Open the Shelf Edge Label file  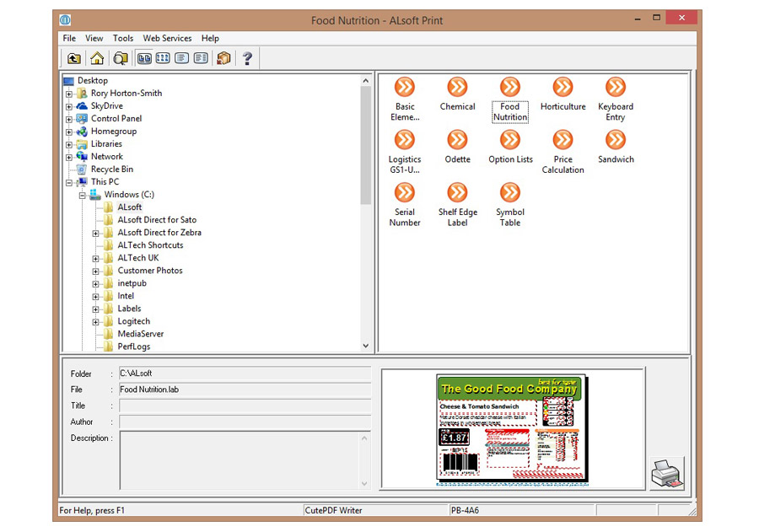click(457, 193)
